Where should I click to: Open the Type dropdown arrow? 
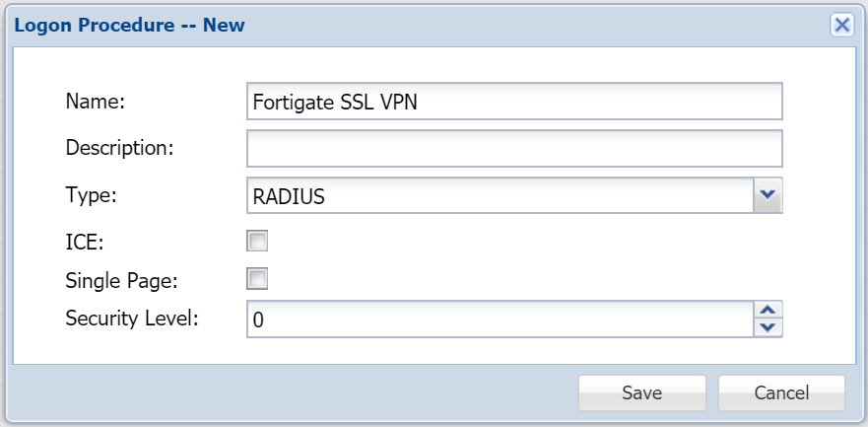coord(768,196)
